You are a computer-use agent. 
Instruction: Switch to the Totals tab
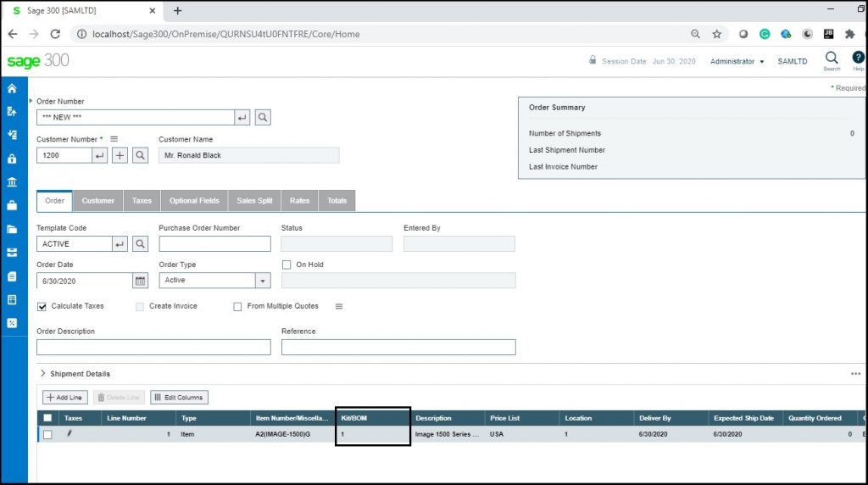[337, 201]
